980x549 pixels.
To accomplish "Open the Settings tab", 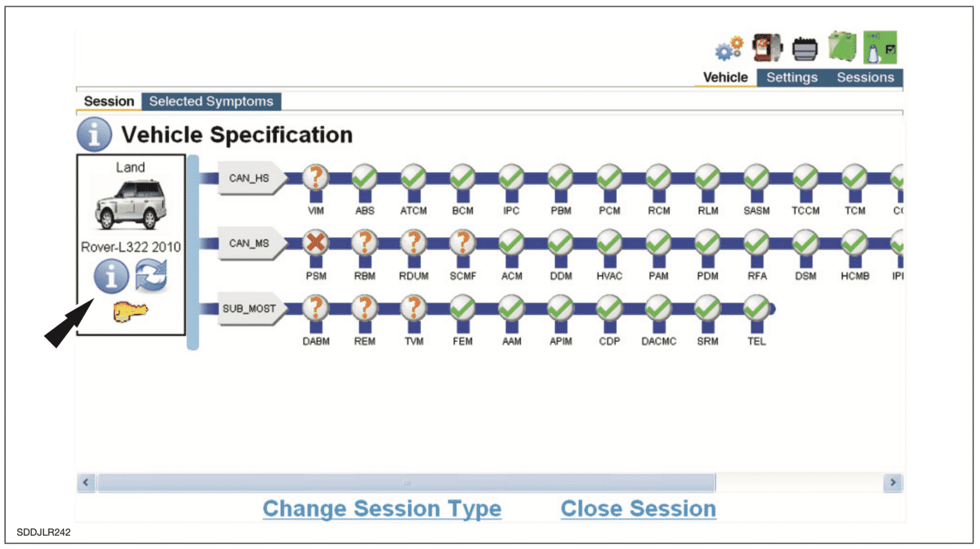I will coord(792,77).
